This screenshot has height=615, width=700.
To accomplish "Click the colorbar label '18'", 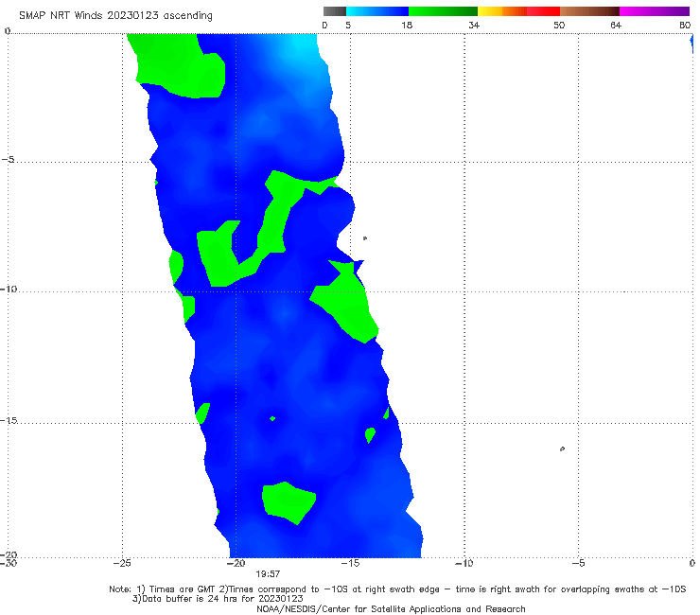I will (407, 25).
